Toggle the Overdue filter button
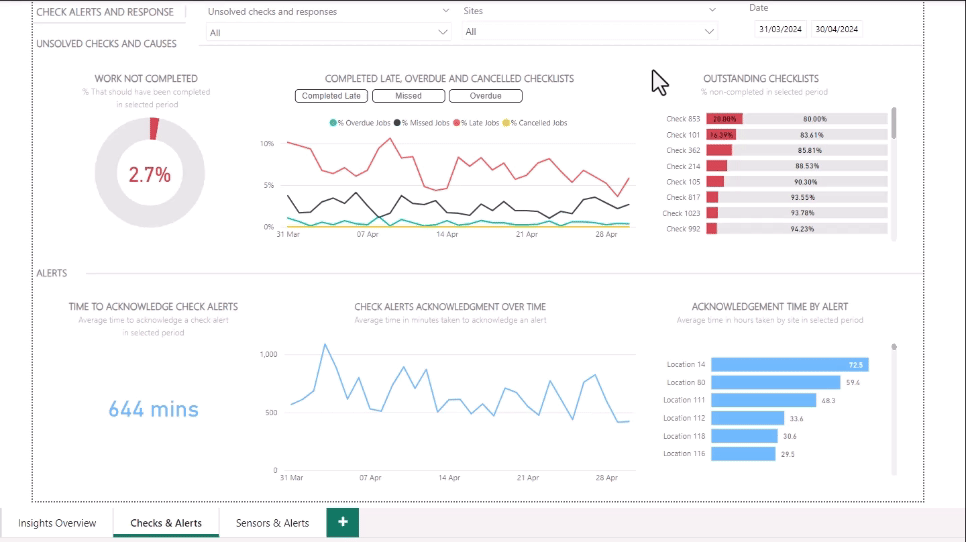Viewport: 966px width, 542px height. [x=486, y=96]
